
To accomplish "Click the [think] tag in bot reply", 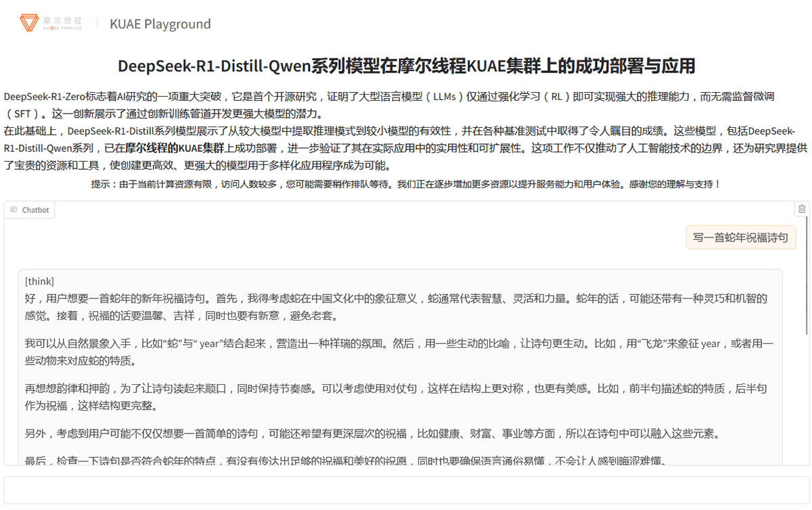I will click(x=39, y=281).
